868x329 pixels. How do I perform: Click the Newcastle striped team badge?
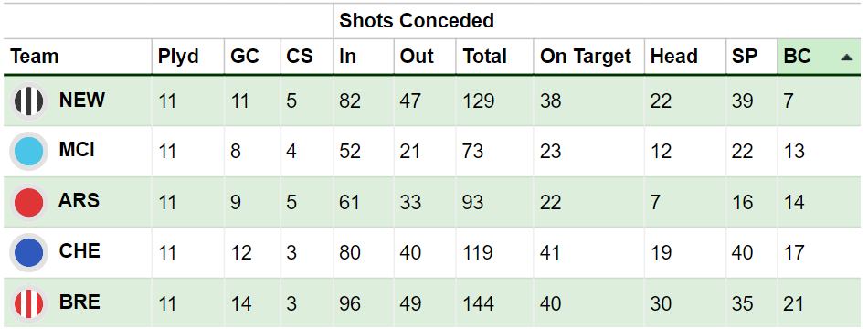29,101
